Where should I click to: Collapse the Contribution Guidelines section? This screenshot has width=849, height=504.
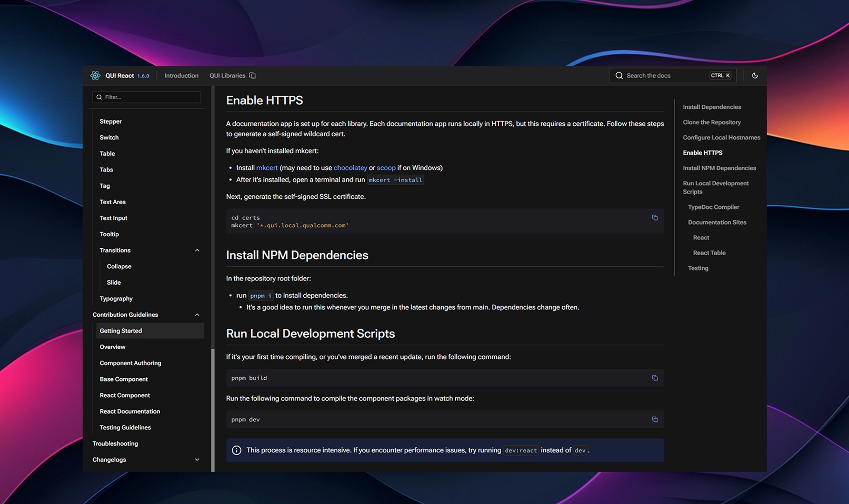[x=197, y=315]
